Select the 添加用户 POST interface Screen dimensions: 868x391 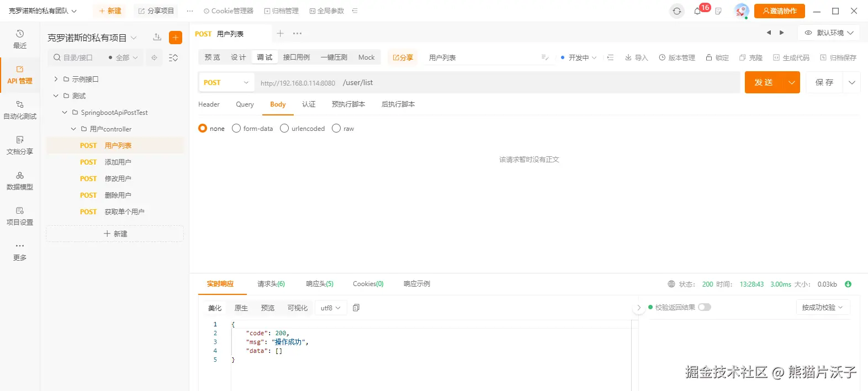(115, 162)
